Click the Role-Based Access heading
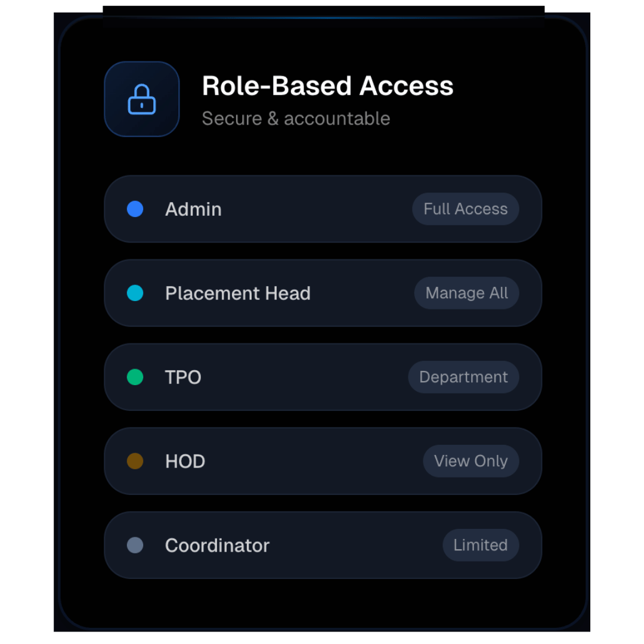The height and width of the screenshot is (644, 644). (x=327, y=86)
